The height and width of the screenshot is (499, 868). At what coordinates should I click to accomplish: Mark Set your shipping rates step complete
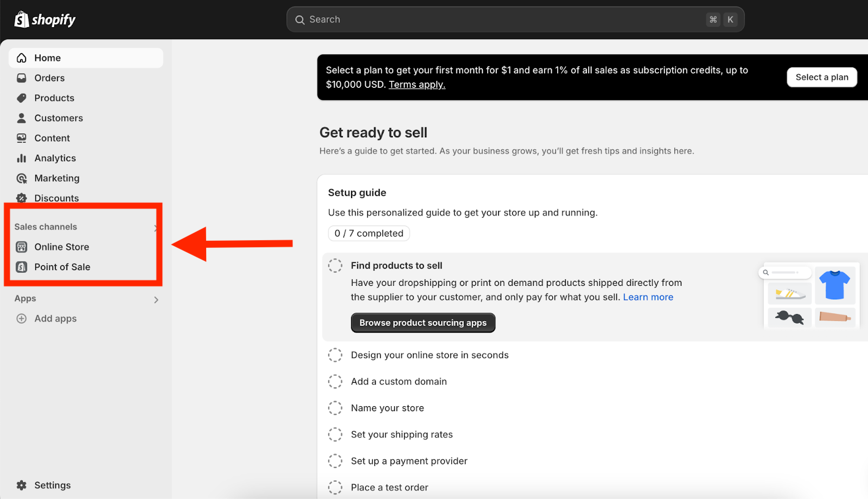pos(335,434)
